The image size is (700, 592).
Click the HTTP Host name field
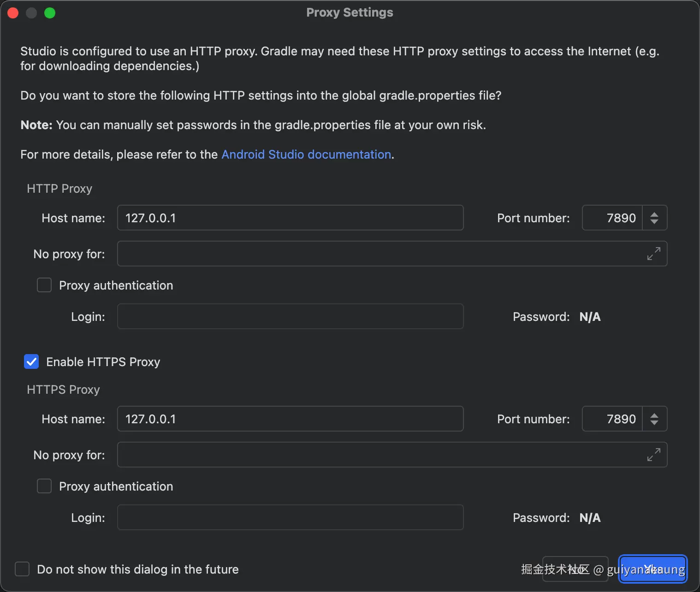[x=290, y=218]
